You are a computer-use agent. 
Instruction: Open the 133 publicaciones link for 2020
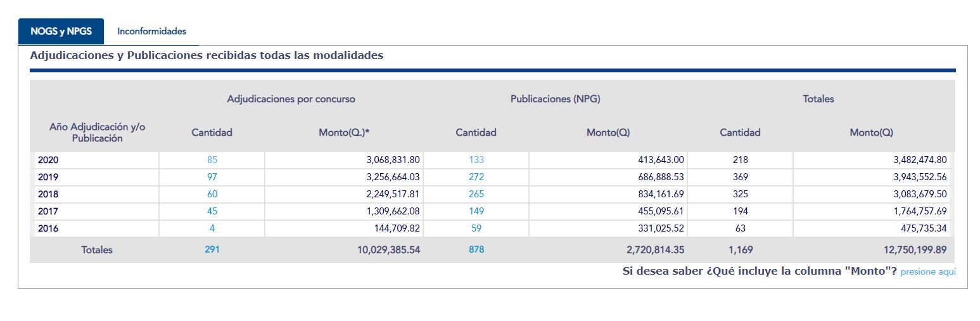[x=476, y=160]
